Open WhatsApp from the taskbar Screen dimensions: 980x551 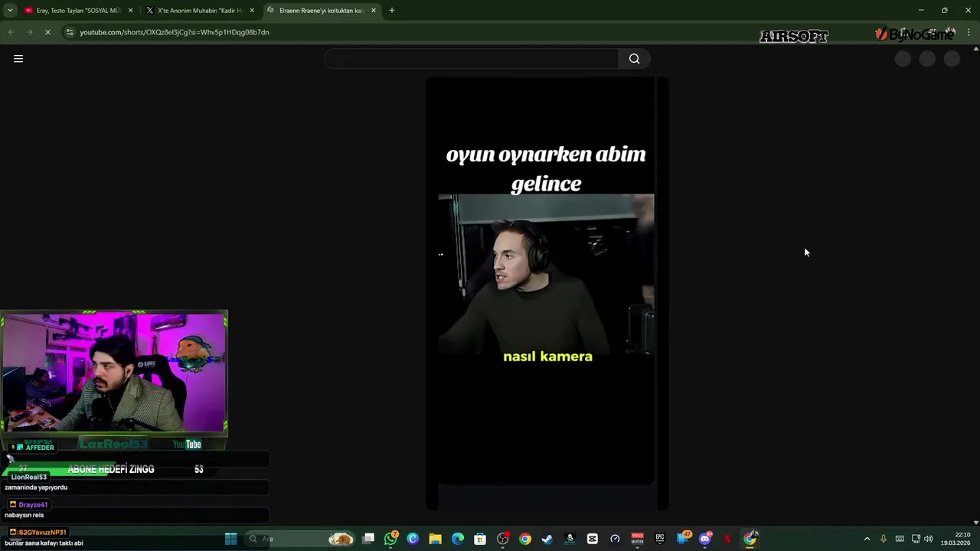(390, 539)
